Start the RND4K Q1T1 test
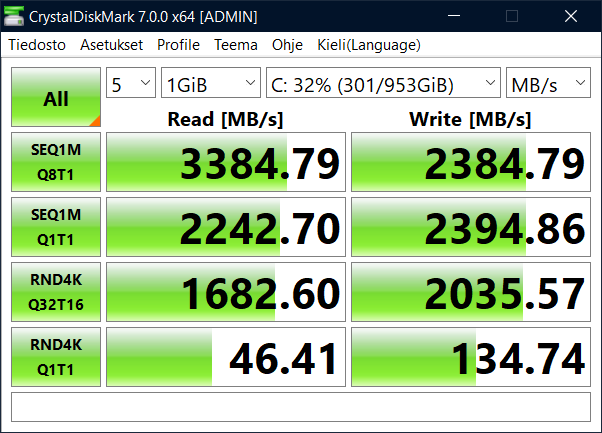This screenshot has height=433, width=602. 56,356
